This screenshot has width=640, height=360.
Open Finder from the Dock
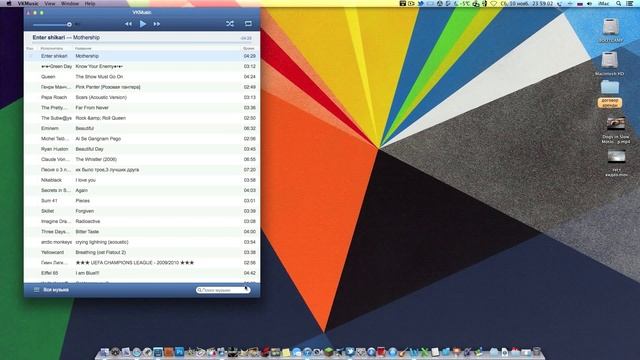point(105,352)
